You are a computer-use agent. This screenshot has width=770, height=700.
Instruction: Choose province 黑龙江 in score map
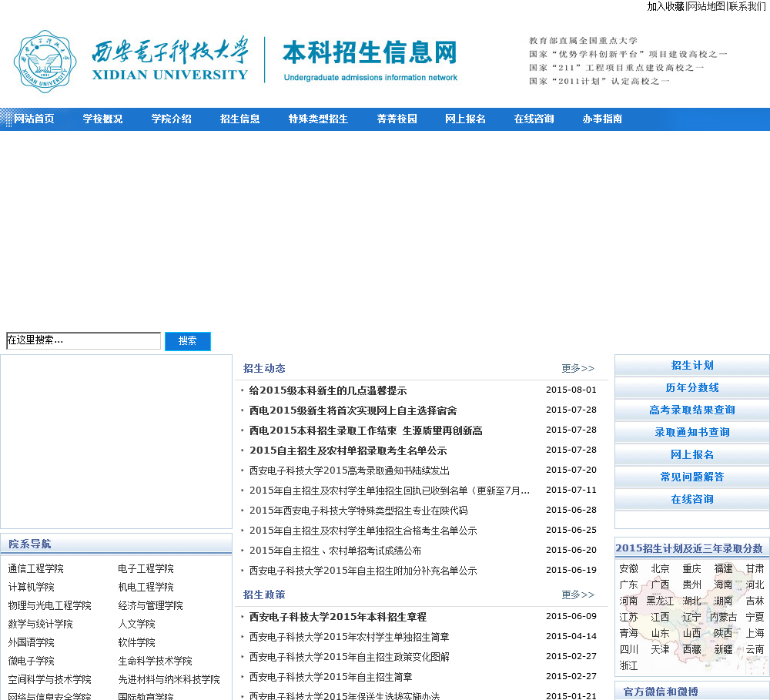tap(660, 601)
